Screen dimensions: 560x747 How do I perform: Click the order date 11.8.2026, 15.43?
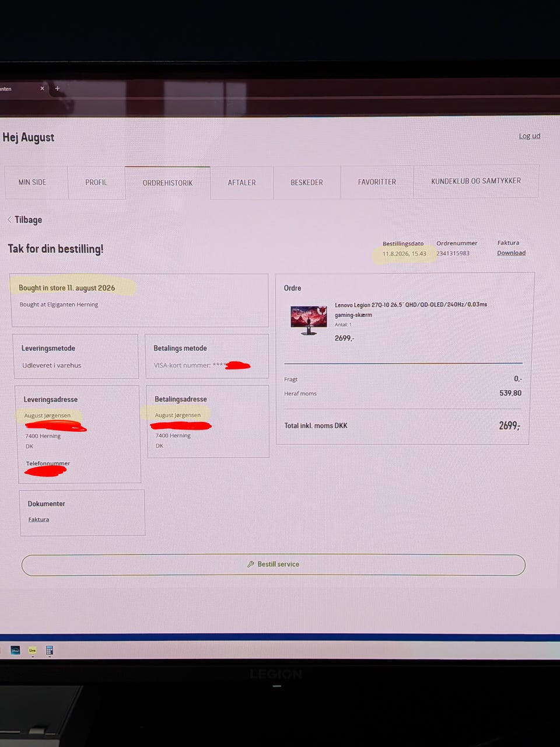(404, 254)
